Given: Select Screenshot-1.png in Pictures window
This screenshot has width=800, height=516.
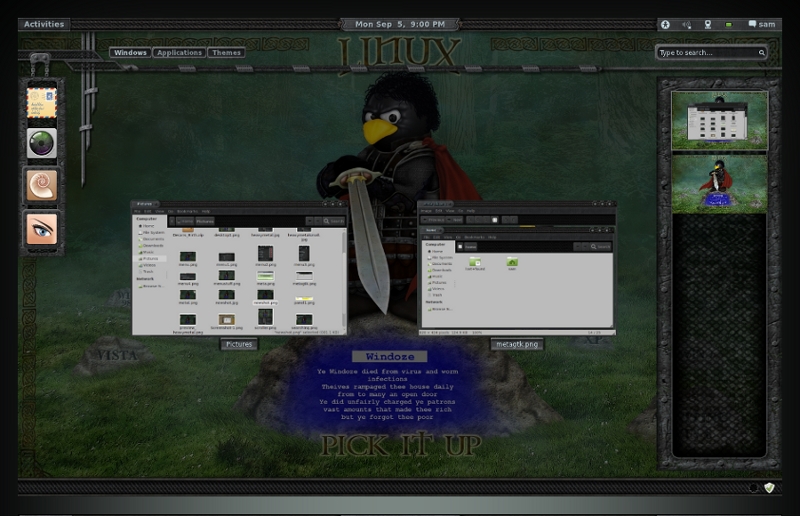Looking at the screenshot, I should [227, 322].
